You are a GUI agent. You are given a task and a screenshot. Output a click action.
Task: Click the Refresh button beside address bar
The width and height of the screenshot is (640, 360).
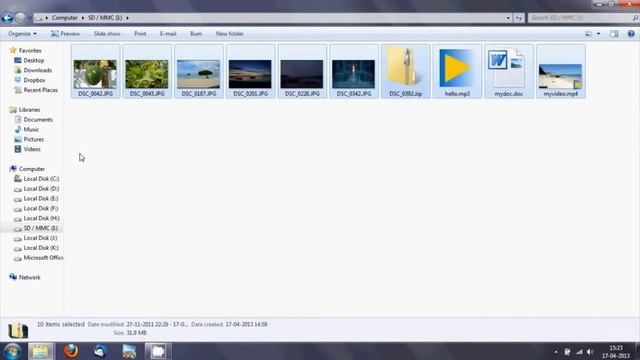519,18
